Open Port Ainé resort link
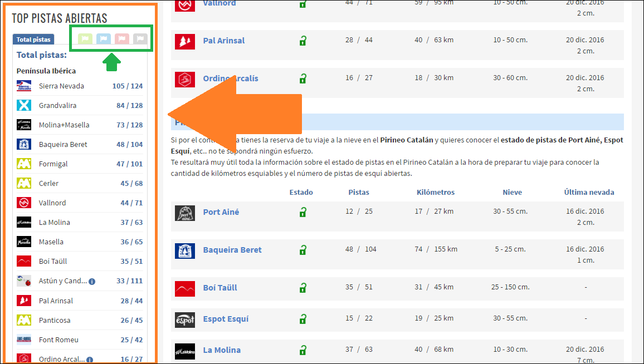The width and height of the screenshot is (644, 364). 221,212
